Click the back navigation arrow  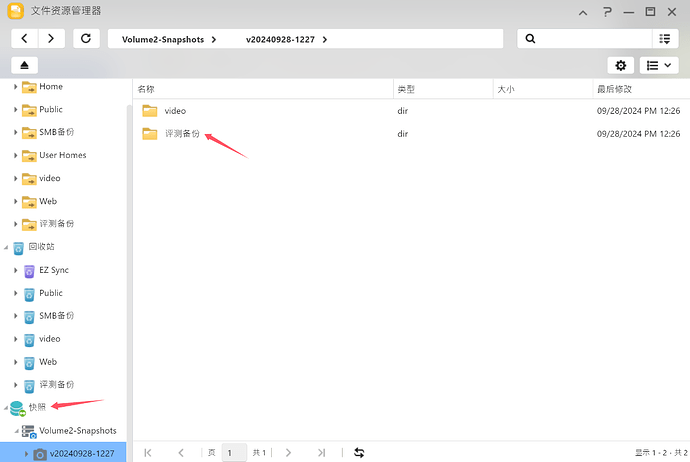[25, 38]
